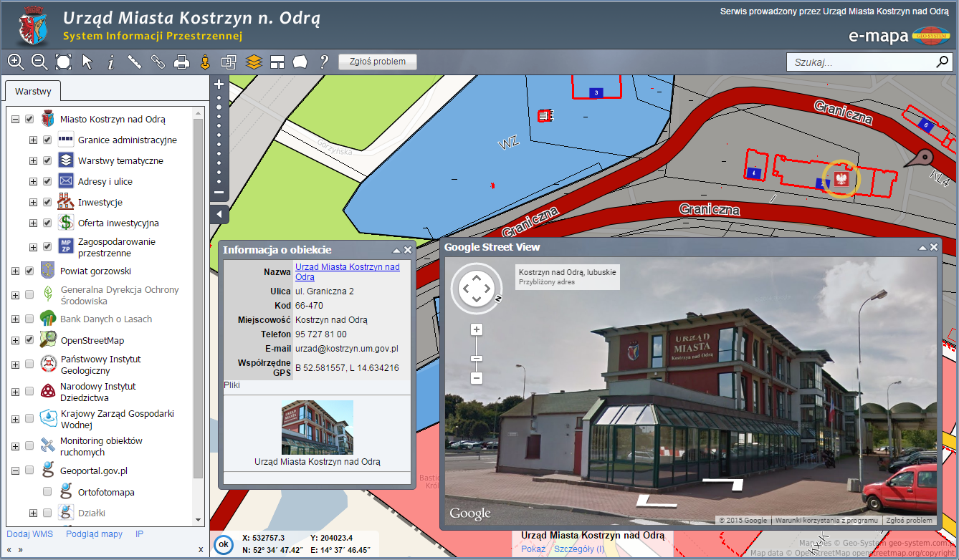
Task: Select the zoom out magnifier tool
Action: 39,62
